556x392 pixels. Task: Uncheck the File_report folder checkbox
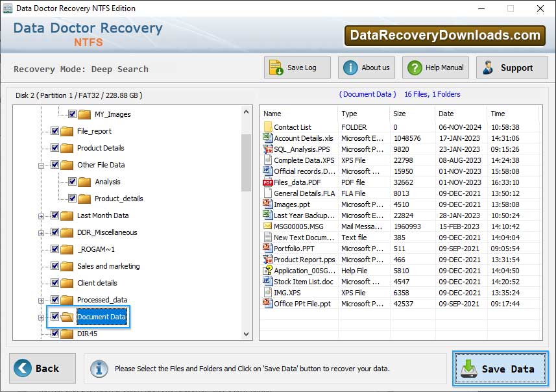pos(54,131)
